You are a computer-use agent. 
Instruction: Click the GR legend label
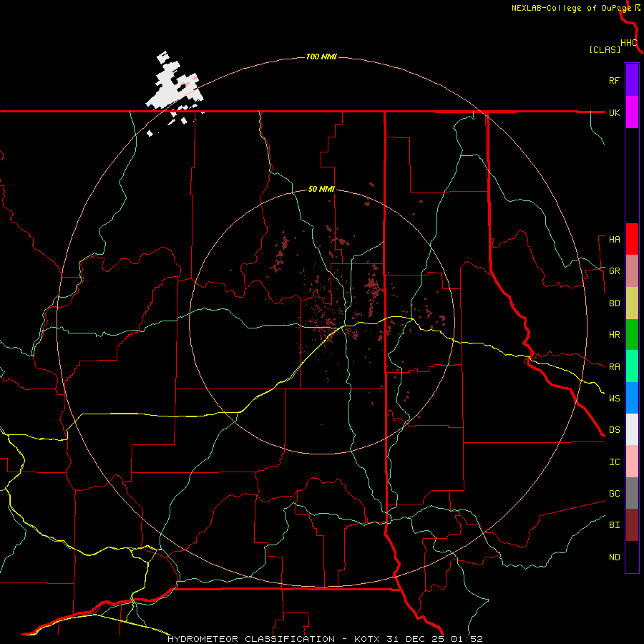click(615, 271)
